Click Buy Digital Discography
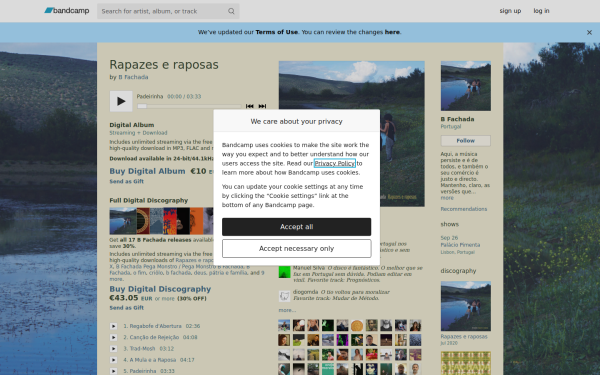This screenshot has width=600, height=375. click(x=160, y=289)
